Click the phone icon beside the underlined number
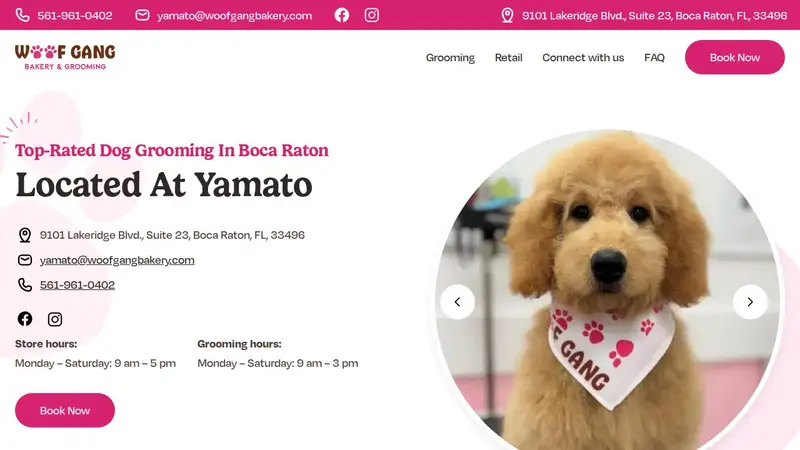This screenshot has width=800, height=450. click(x=24, y=285)
